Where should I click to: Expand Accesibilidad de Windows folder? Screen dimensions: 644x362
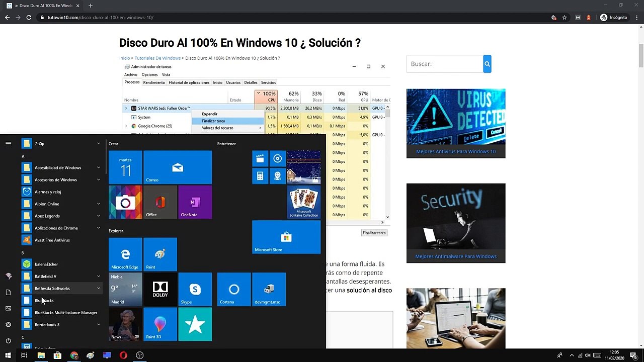click(62, 167)
